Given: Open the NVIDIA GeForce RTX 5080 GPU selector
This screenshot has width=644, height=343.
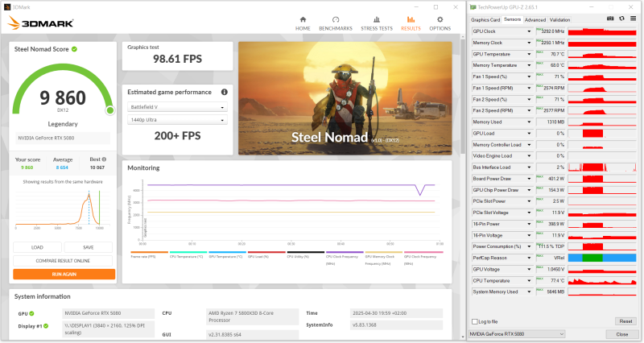Looking at the screenshot, I should click(517, 334).
